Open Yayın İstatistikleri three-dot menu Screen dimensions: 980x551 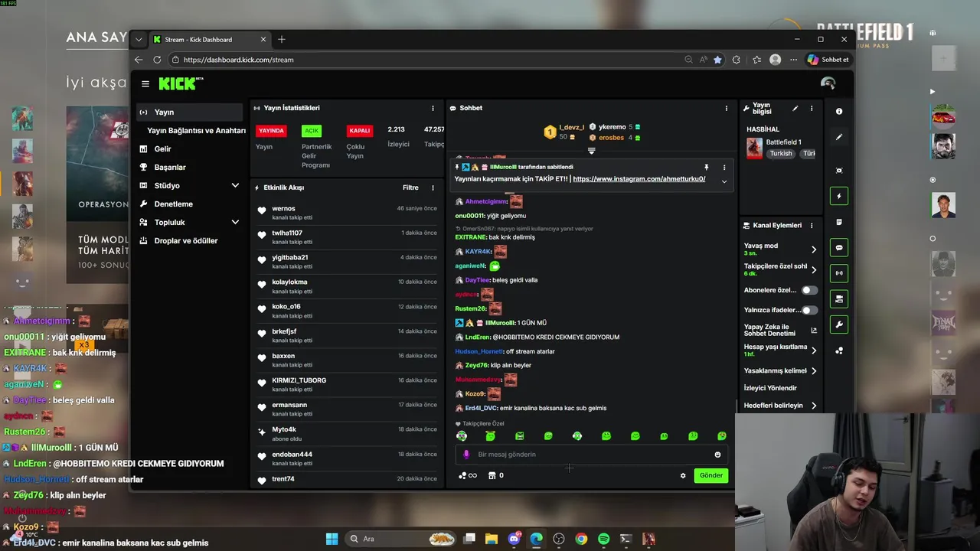tap(433, 109)
